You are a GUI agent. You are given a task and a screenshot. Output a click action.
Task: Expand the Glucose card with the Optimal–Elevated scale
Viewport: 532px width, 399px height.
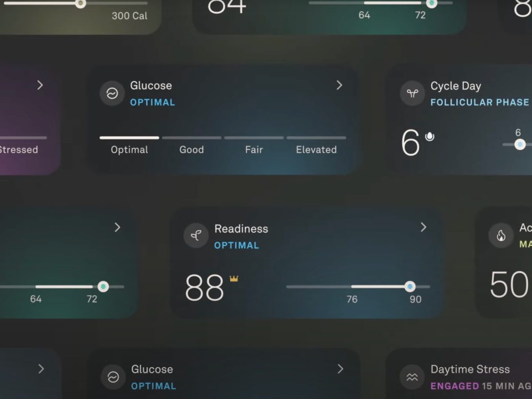pyautogui.click(x=340, y=85)
